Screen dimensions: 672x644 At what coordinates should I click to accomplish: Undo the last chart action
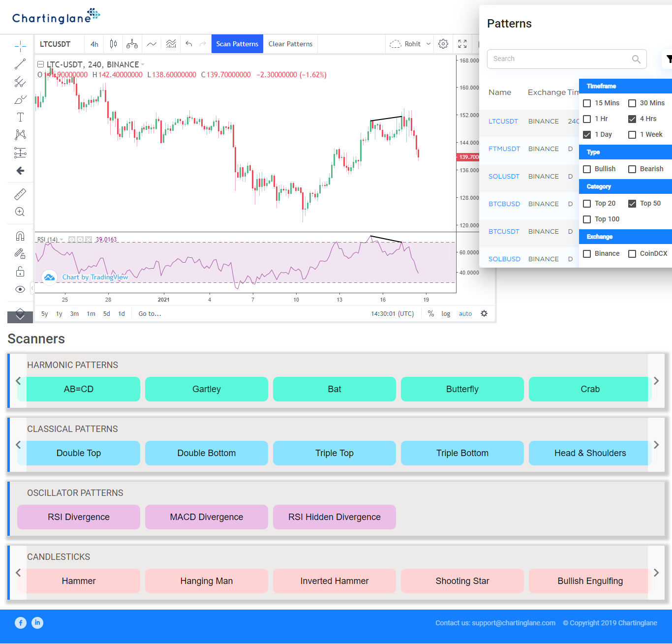189,44
